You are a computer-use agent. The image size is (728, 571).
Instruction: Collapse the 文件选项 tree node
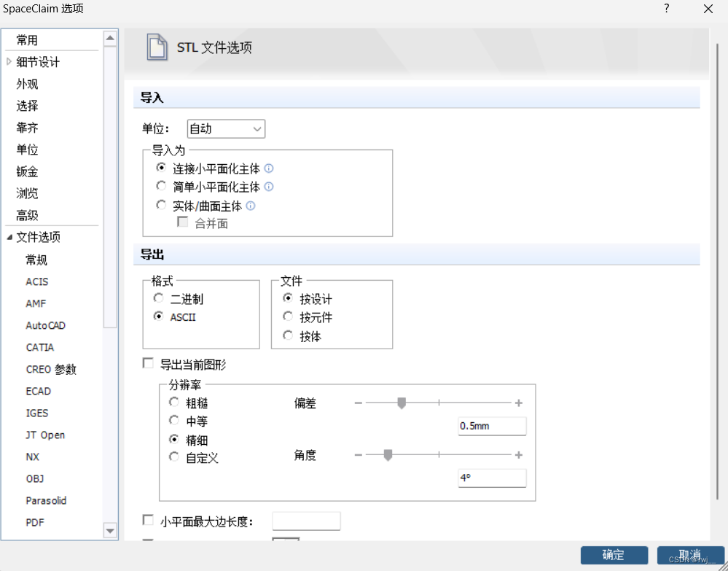[9, 237]
